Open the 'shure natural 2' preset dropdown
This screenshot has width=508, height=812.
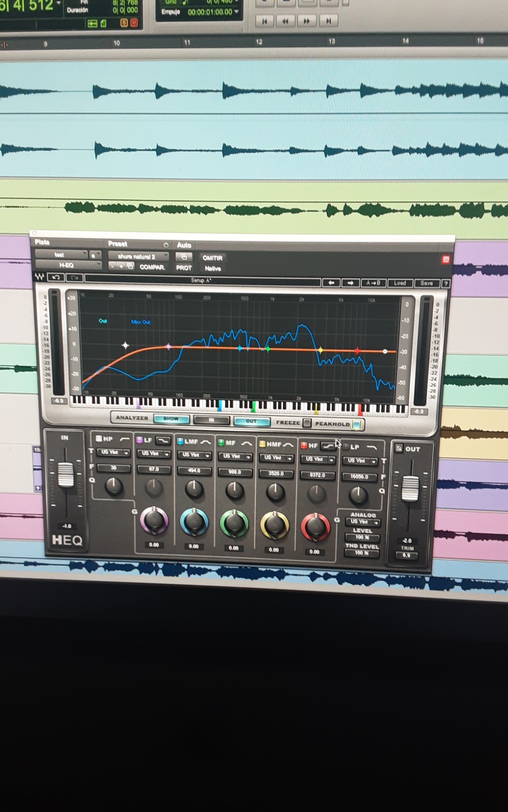(138, 256)
